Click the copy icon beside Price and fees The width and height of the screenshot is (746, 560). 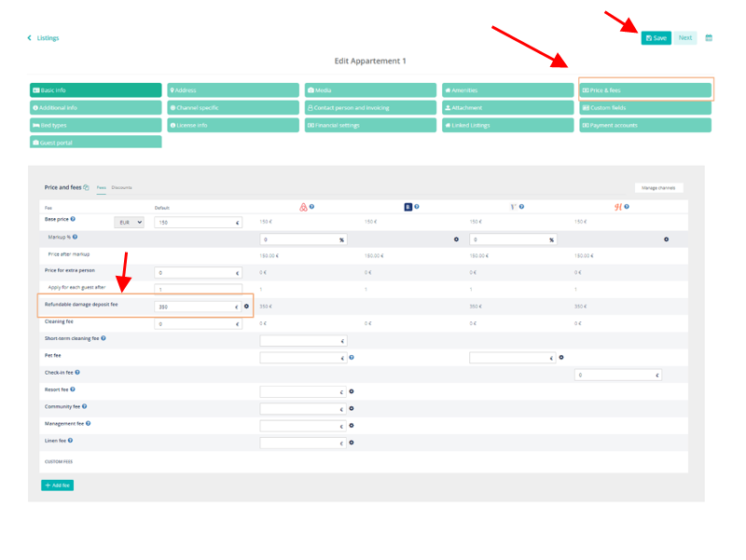(x=86, y=187)
